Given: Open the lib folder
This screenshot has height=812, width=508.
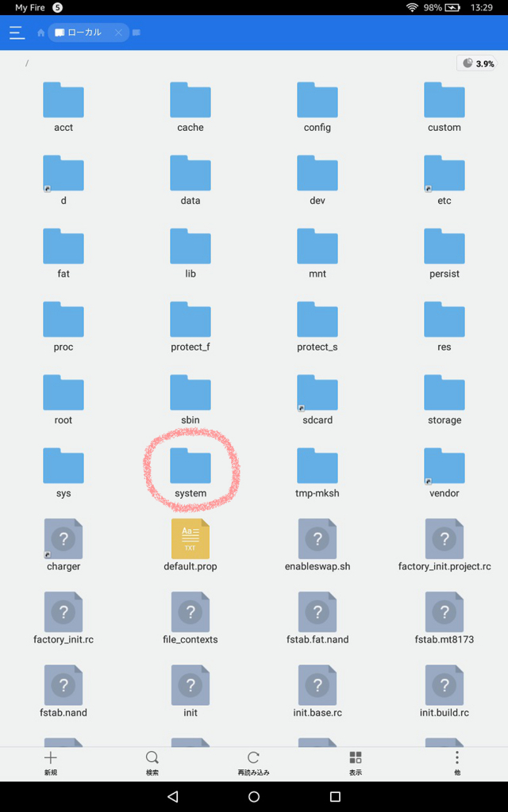Looking at the screenshot, I should (x=190, y=253).
